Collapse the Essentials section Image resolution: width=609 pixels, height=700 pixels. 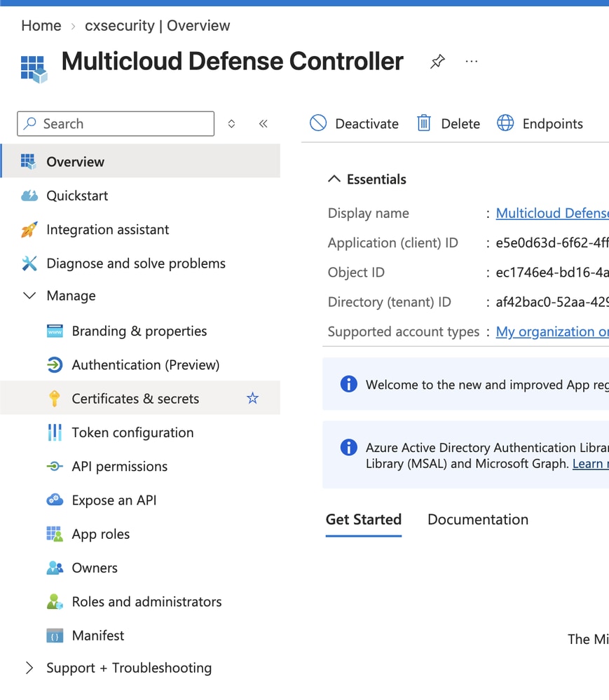[334, 179]
